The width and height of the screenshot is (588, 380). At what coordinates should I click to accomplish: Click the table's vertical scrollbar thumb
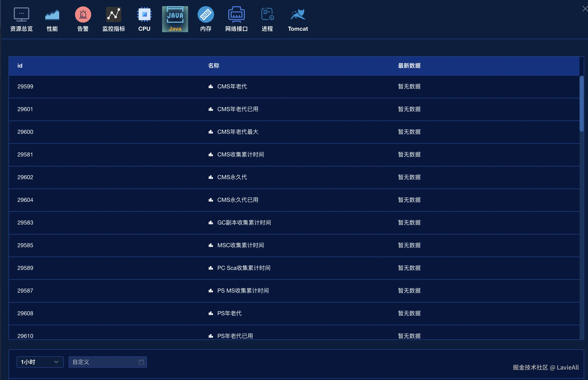(x=582, y=104)
